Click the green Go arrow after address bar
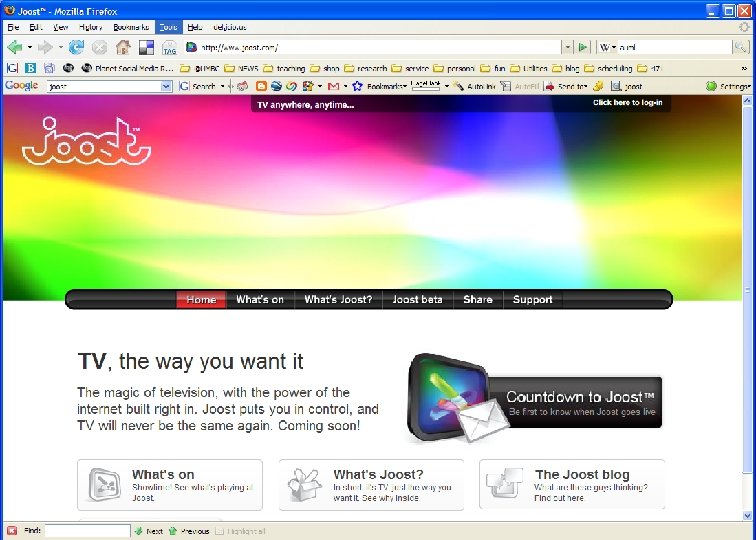 tap(583, 47)
